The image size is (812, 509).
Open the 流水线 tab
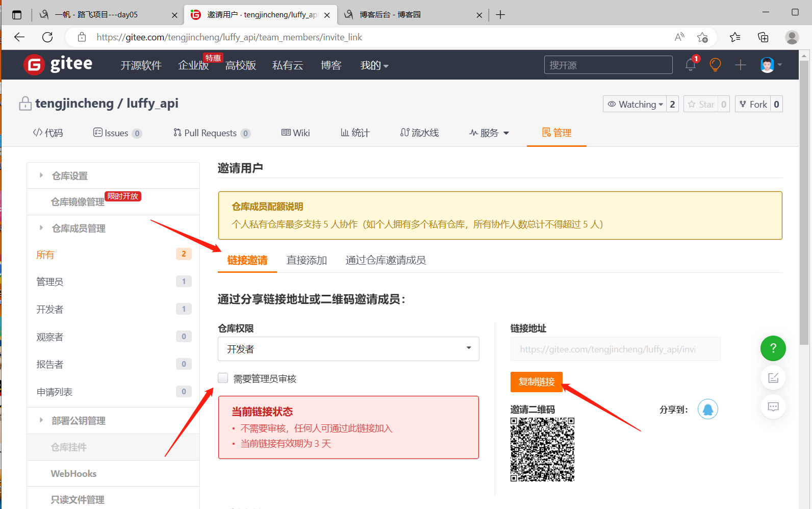tap(419, 133)
